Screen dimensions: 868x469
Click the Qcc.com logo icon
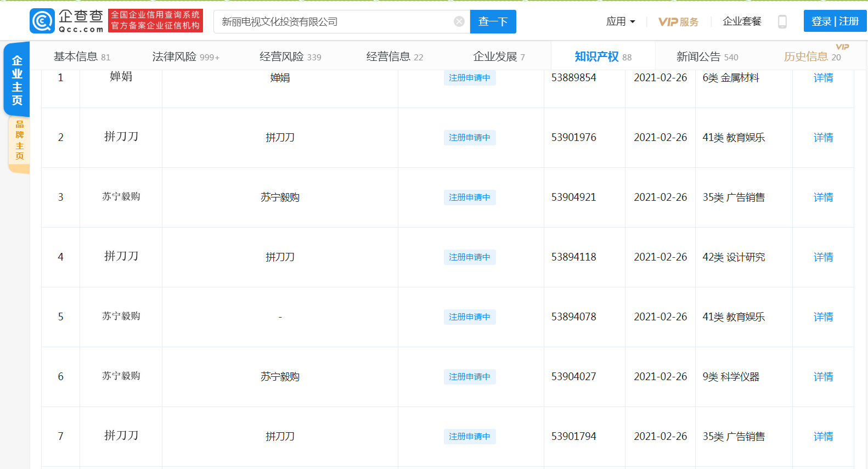click(42, 21)
